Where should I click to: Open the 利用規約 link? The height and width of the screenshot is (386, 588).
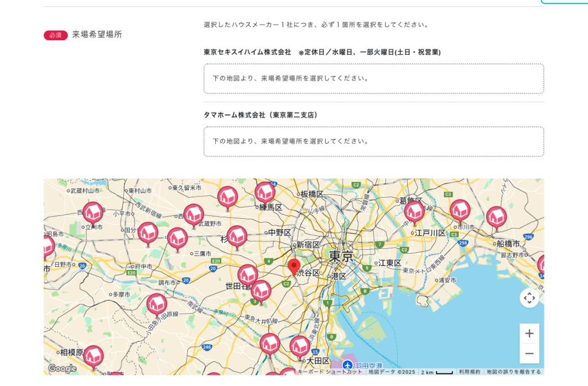coord(469,372)
